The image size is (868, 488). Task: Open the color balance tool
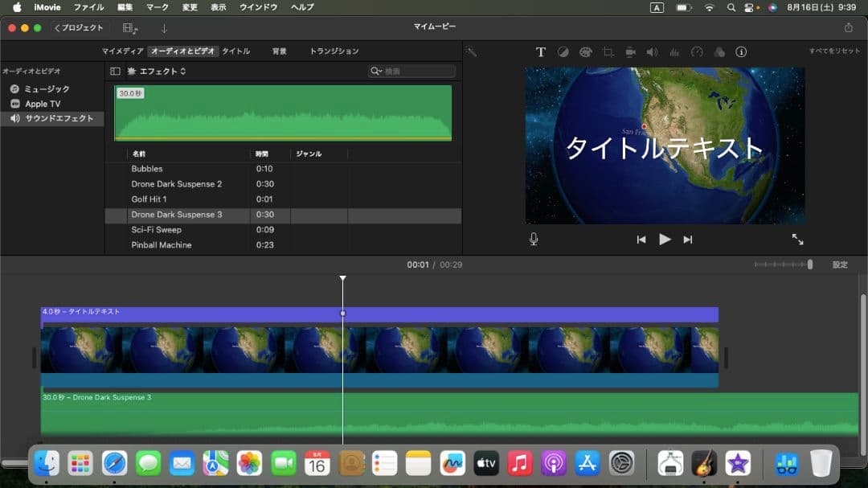(x=563, y=52)
